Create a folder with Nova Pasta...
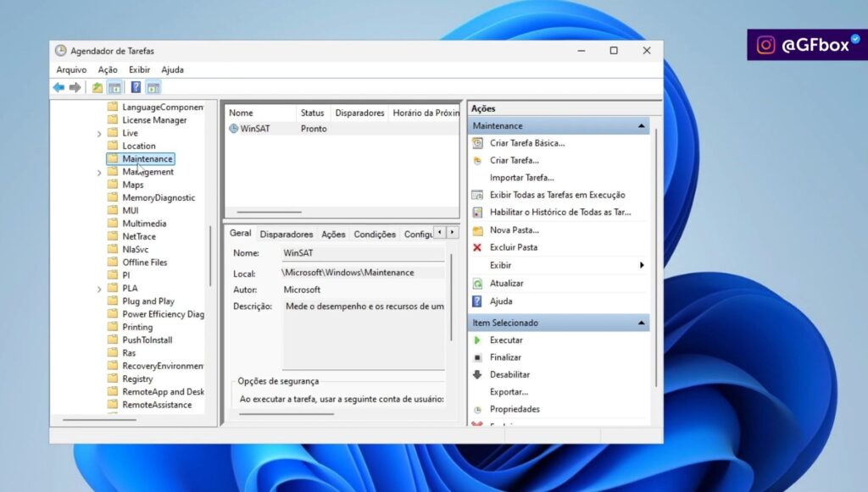The height and width of the screenshot is (492, 868). (515, 230)
